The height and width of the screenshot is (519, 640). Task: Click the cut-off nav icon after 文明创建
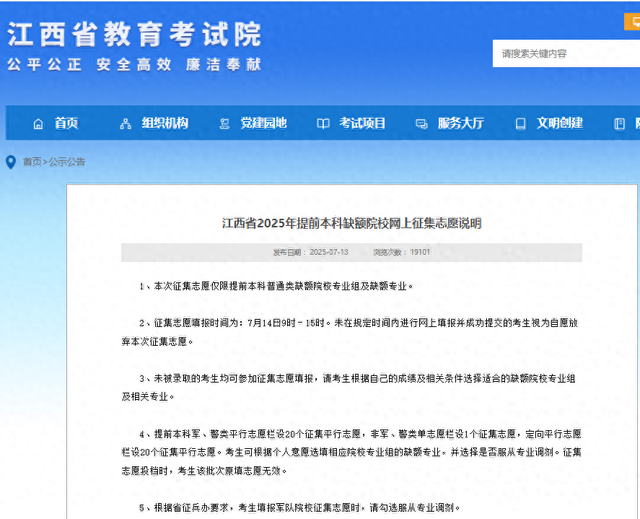(620, 124)
